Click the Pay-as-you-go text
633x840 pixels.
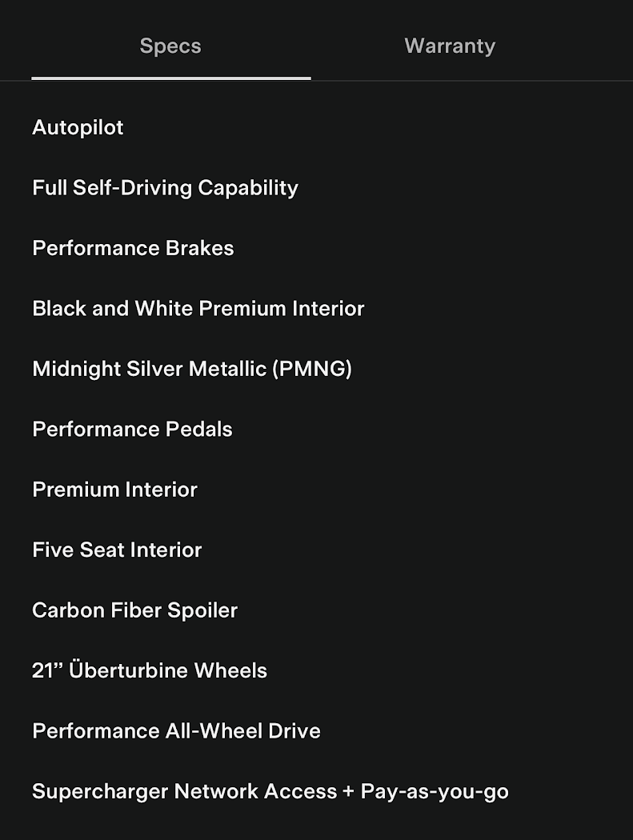click(435, 791)
